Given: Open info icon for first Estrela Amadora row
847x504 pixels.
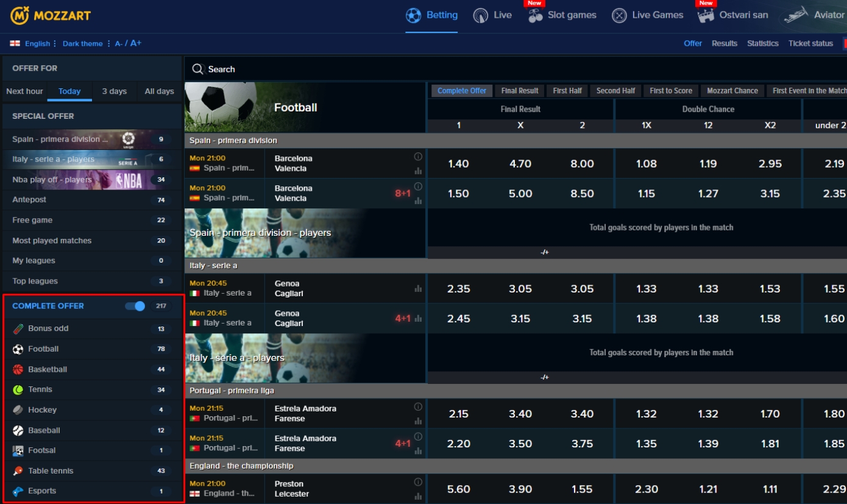Looking at the screenshot, I should pyautogui.click(x=418, y=406).
